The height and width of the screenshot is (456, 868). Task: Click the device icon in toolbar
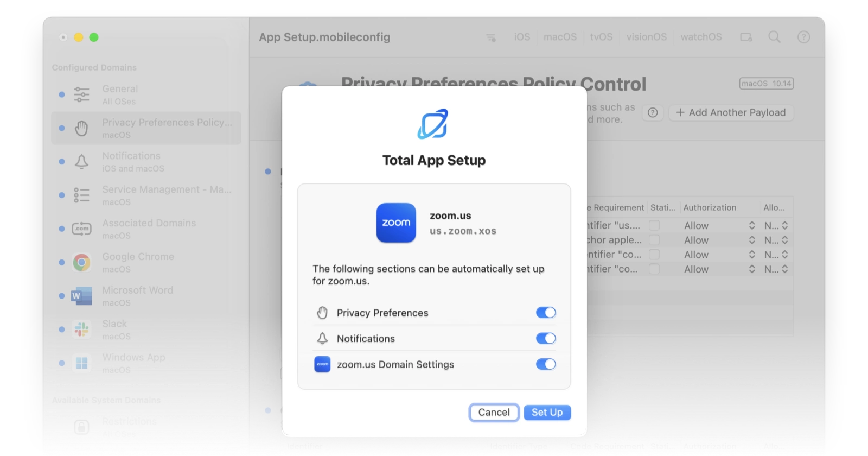coord(746,37)
